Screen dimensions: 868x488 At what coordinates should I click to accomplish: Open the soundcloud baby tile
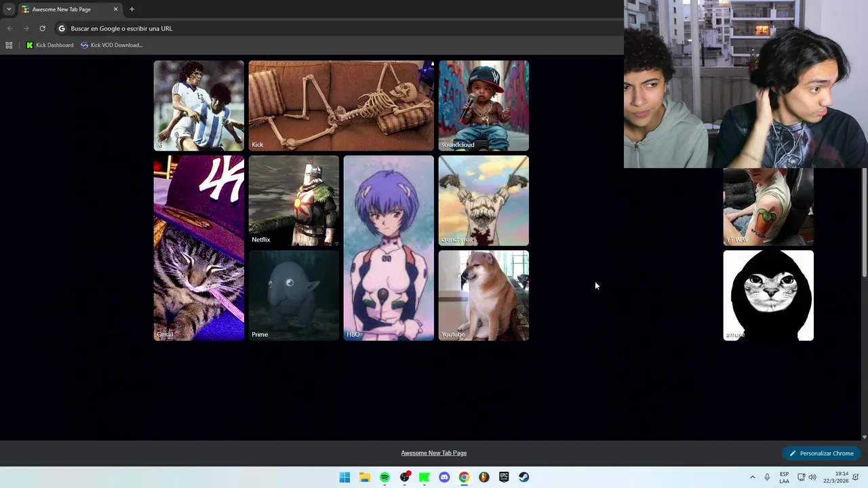click(x=484, y=106)
